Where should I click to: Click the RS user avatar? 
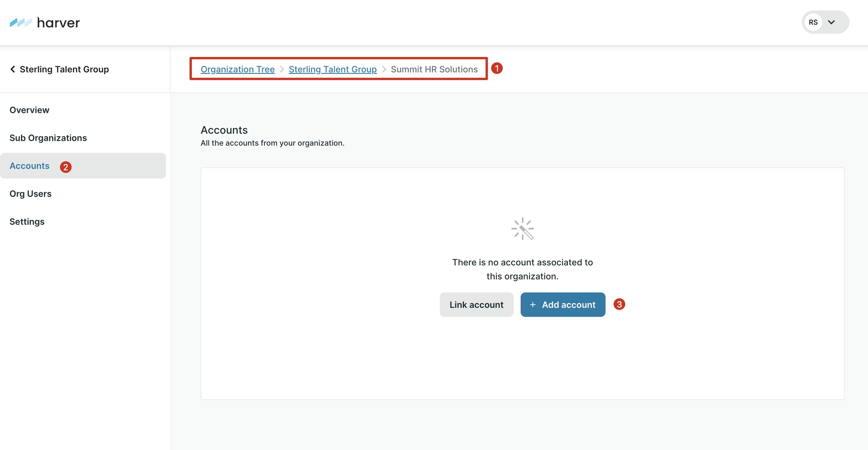point(813,22)
